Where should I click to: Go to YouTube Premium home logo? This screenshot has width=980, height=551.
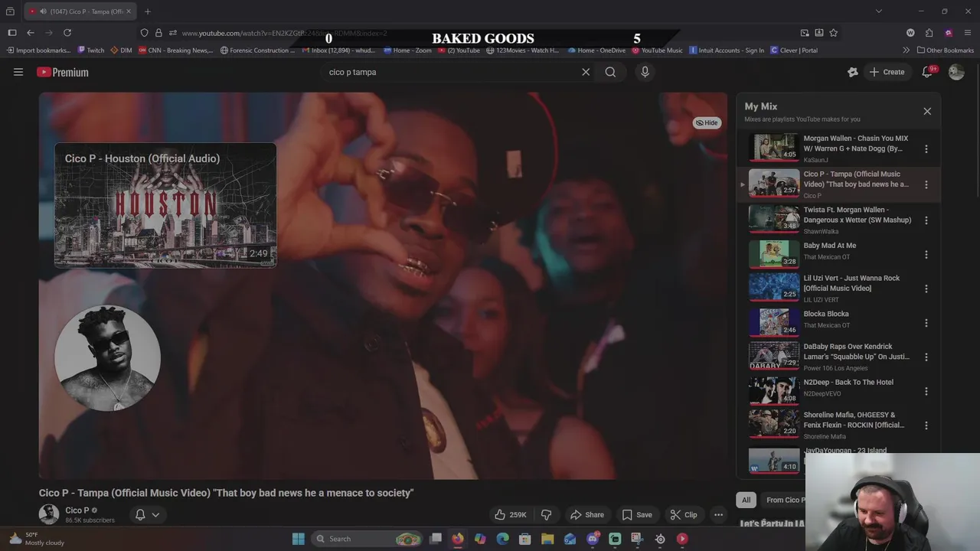click(63, 72)
